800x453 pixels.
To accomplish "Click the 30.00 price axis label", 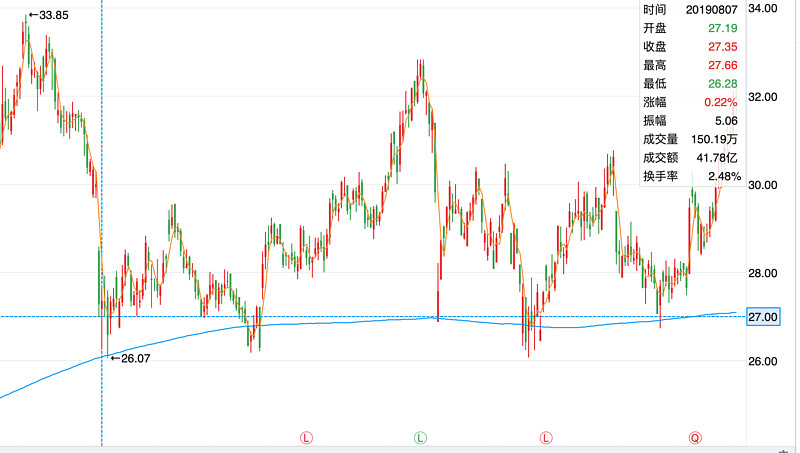I will [763, 185].
